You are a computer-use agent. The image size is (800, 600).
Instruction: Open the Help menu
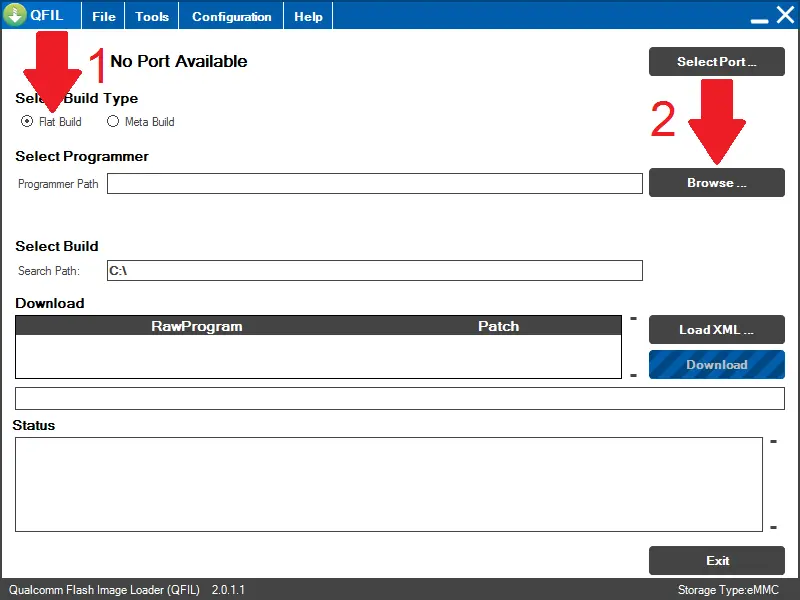coord(308,16)
